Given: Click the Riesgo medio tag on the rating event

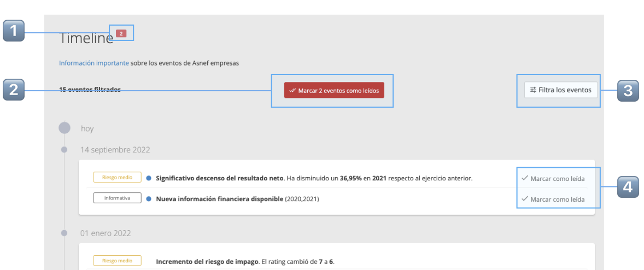Looking at the screenshot, I should tap(118, 261).
